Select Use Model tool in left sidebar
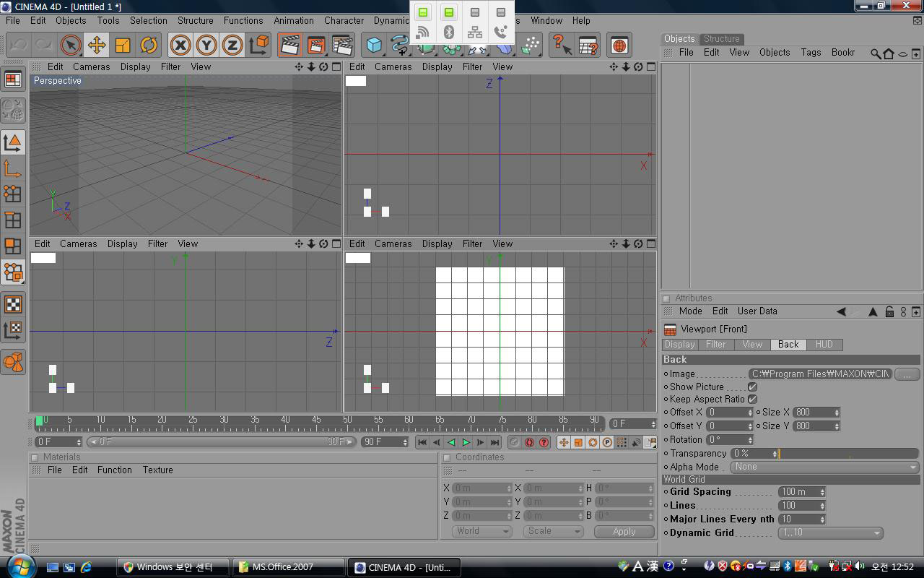Image resolution: width=924 pixels, height=578 pixels. pos(13,142)
